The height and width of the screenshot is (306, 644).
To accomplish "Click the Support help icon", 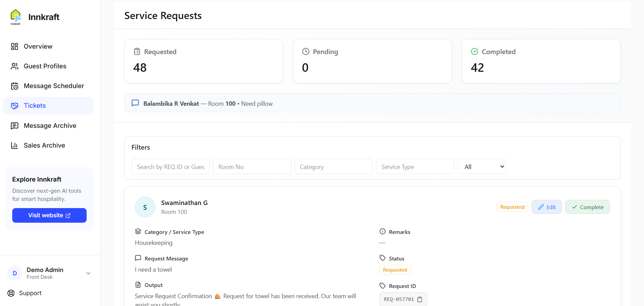I will tap(11, 293).
